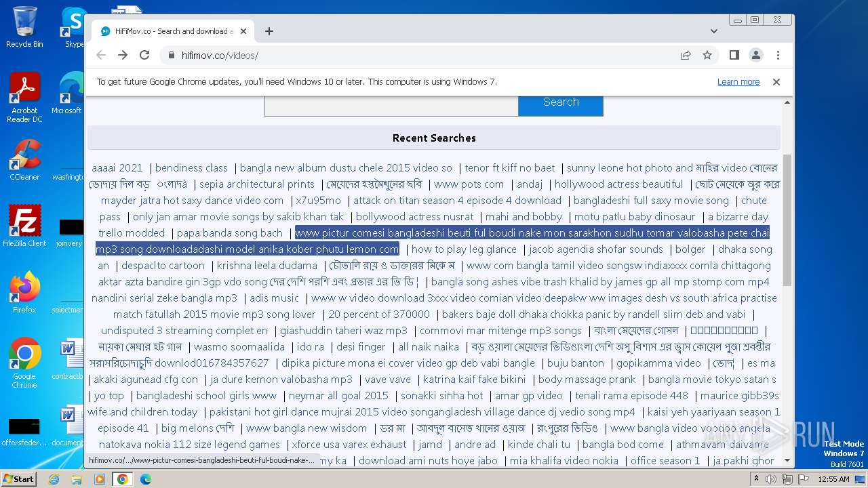Dismiss the Chrome update notification bar

(x=776, y=82)
